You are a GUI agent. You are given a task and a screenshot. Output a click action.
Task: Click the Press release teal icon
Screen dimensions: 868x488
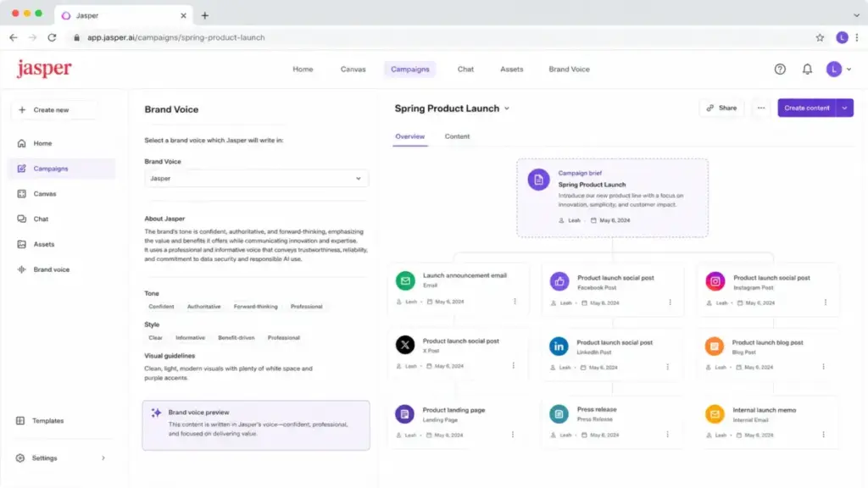pos(559,413)
